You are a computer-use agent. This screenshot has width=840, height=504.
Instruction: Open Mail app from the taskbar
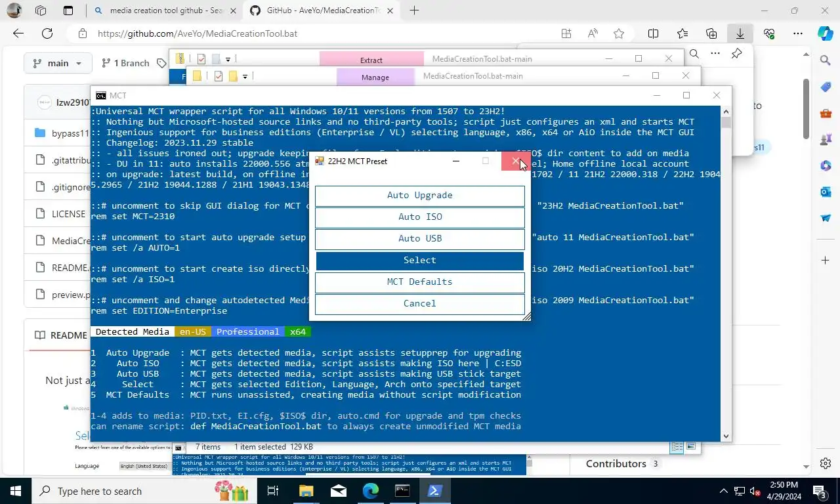339,491
